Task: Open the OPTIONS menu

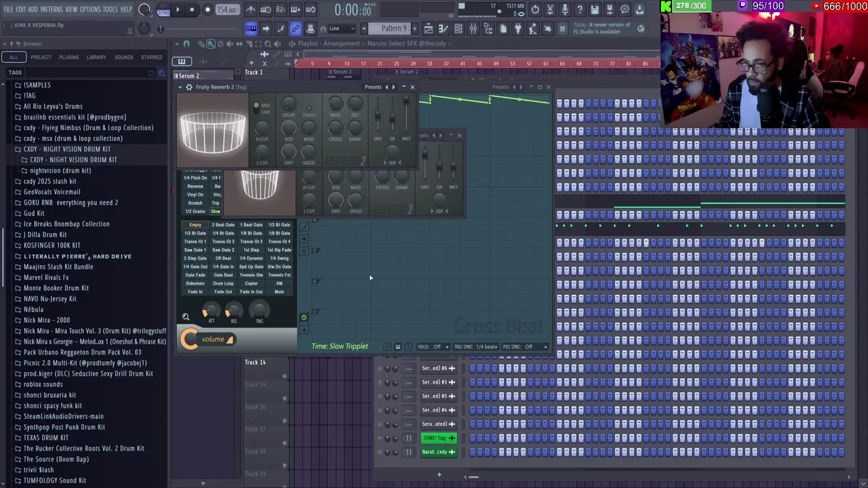Action: click(x=90, y=9)
